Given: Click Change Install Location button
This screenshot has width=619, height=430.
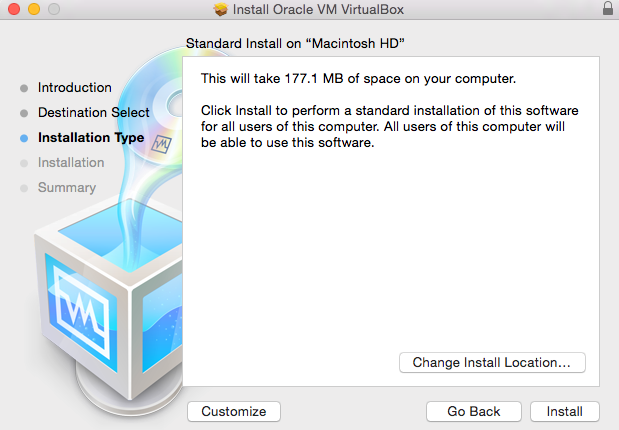Looking at the screenshot, I should (491, 362).
